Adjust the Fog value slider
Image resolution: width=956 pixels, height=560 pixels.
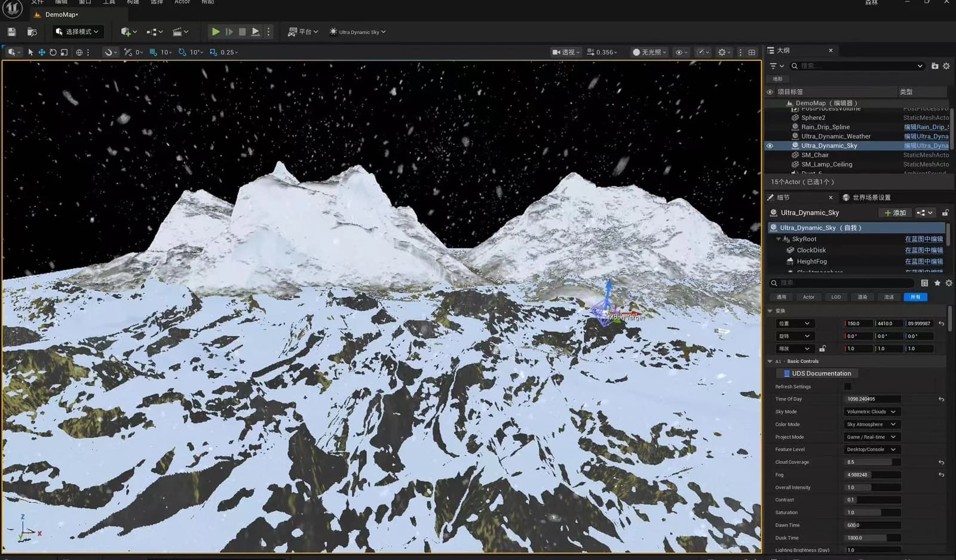click(x=873, y=475)
